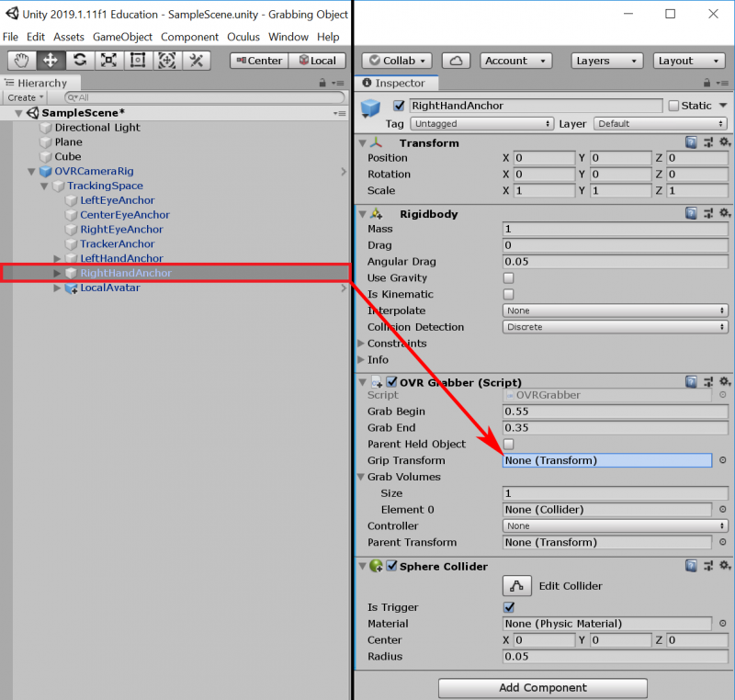Pick object for Element 0 collider
735x700 pixels.
[723, 509]
